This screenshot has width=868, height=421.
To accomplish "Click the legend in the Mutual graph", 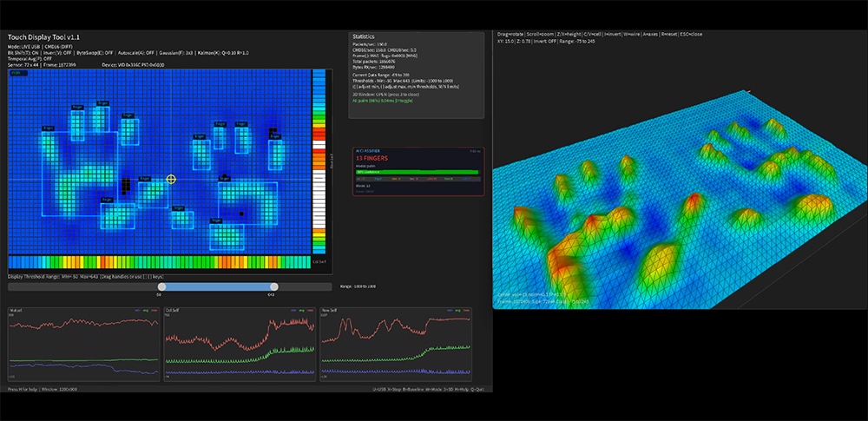I will pyautogui.click(x=145, y=309).
